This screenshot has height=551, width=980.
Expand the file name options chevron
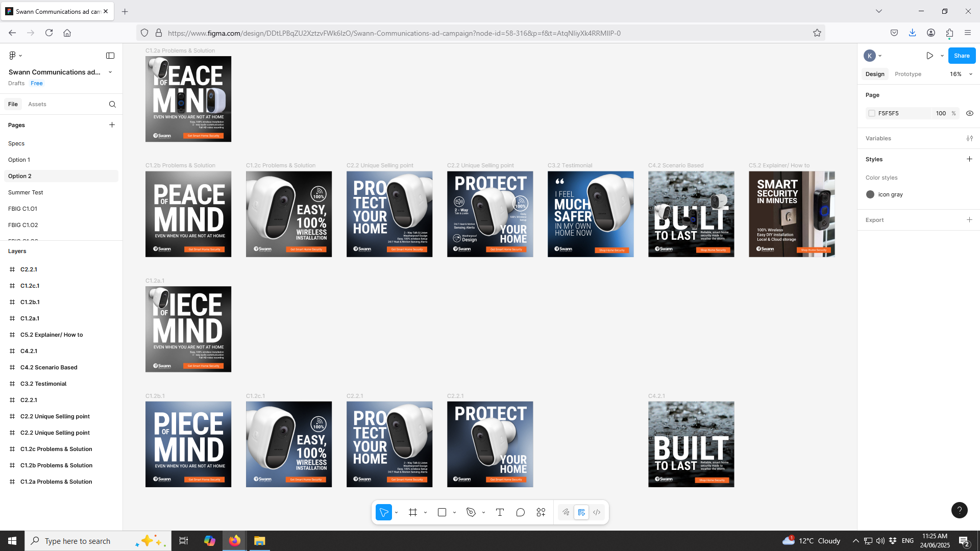(110, 72)
